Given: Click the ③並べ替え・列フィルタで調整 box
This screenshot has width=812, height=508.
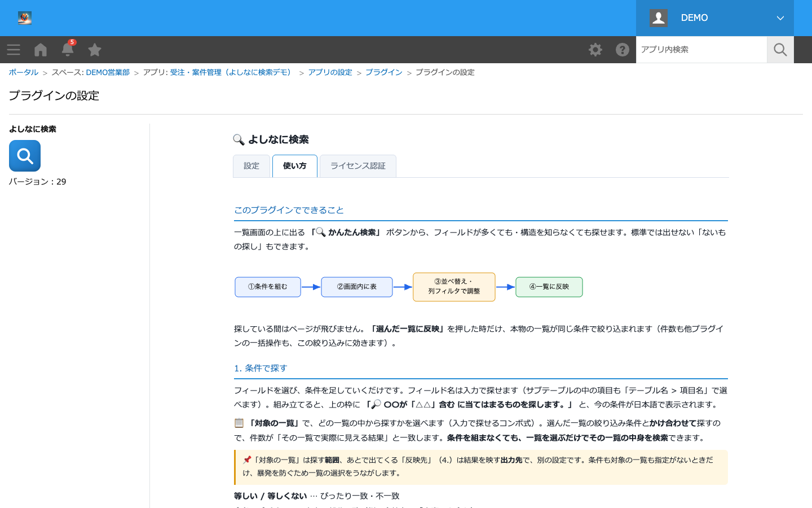Looking at the screenshot, I should point(454,287).
